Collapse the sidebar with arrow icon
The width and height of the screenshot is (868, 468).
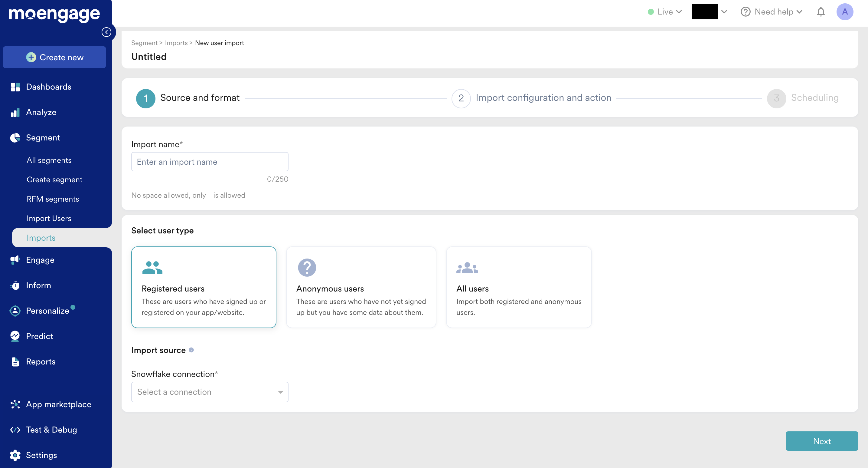tap(106, 32)
